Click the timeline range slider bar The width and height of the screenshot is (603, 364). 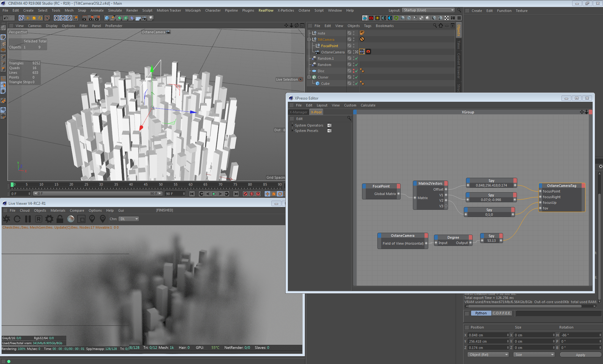coord(98,194)
